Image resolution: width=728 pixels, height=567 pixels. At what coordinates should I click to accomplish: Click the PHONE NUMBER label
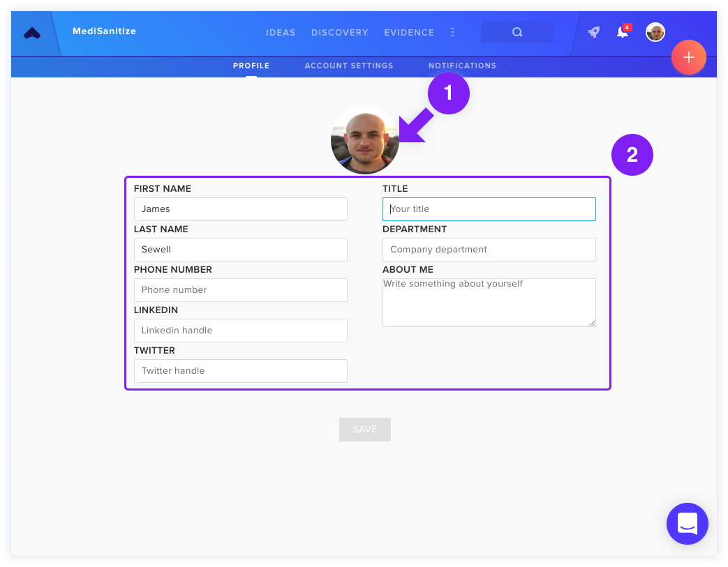click(x=172, y=270)
